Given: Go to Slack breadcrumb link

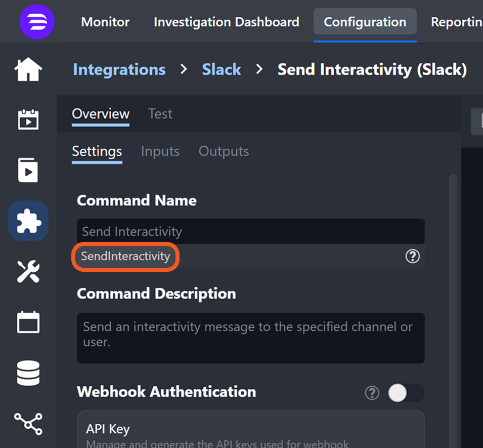Looking at the screenshot, I should click(222, 69).
